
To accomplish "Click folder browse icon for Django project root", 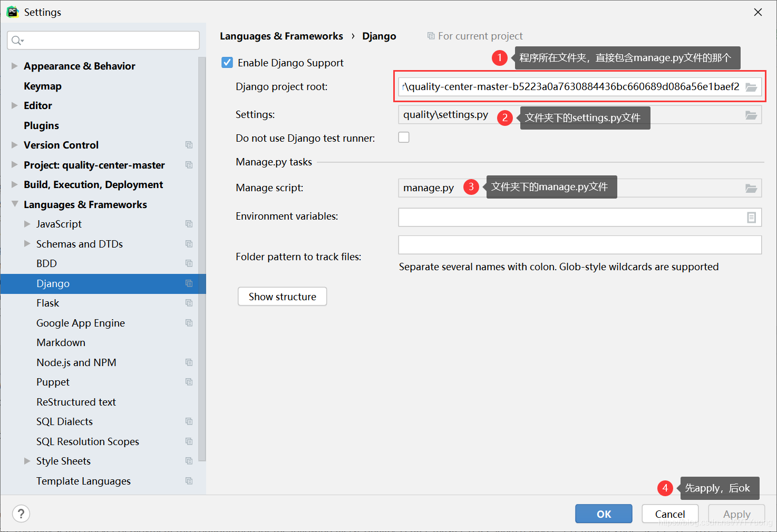I will (x=751, y=87).
